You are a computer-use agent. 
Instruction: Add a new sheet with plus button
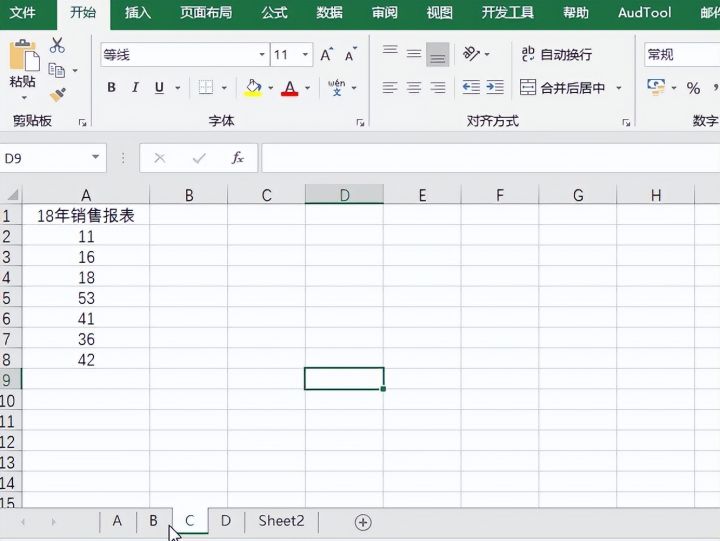(x=363, y=522)
